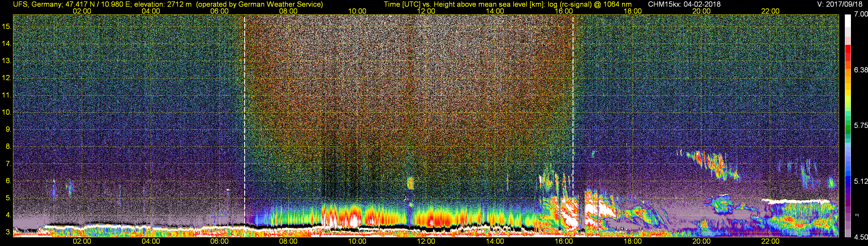Image resolution: width=868 pixels, height=246 pixels.
Task: Click the small "eq" label on the color scale
Action: click(x=858, y=215)
